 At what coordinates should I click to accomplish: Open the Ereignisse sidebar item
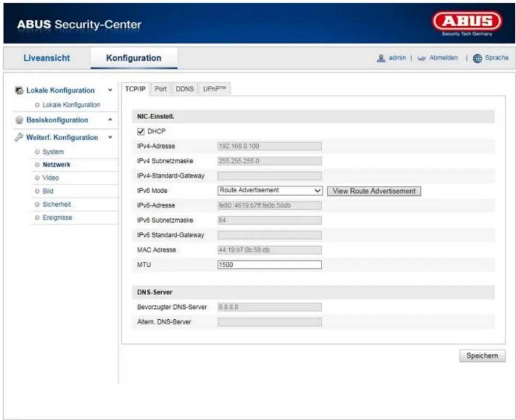pos(57,217)
